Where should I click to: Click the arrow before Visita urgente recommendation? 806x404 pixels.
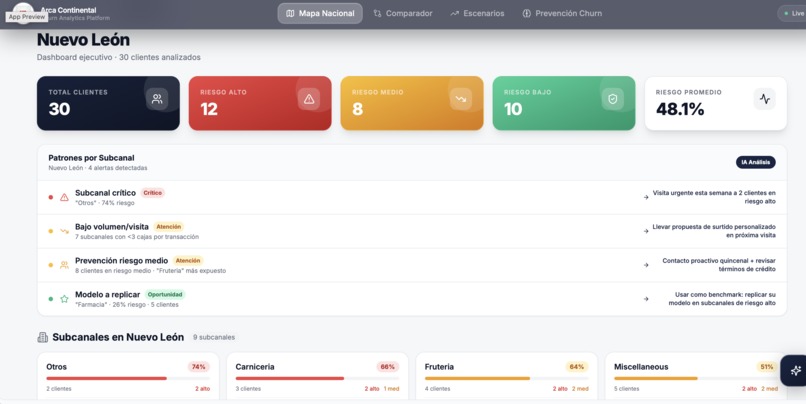[646, 197]
